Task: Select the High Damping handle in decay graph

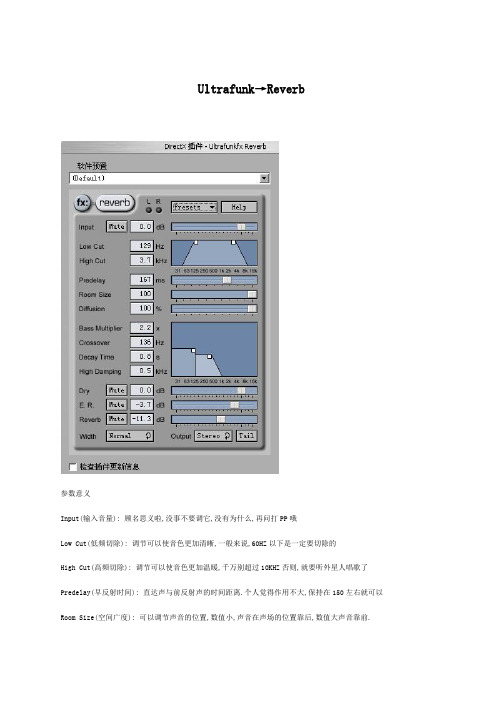Action: (210, 357)
